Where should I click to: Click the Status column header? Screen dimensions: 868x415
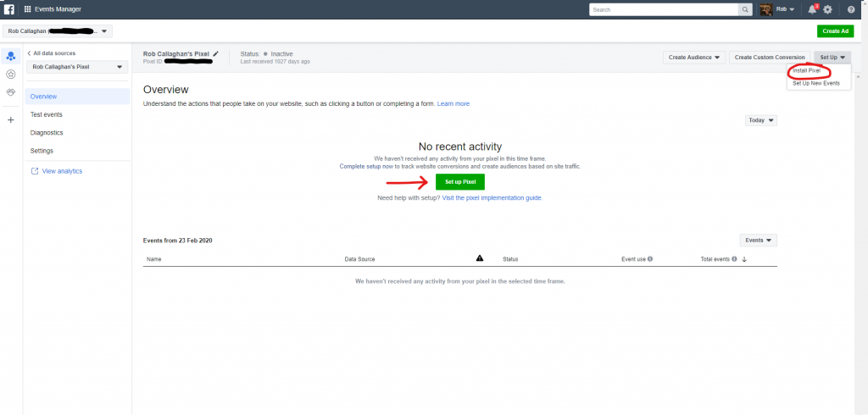pyautogui.click(x=510, y=259)
